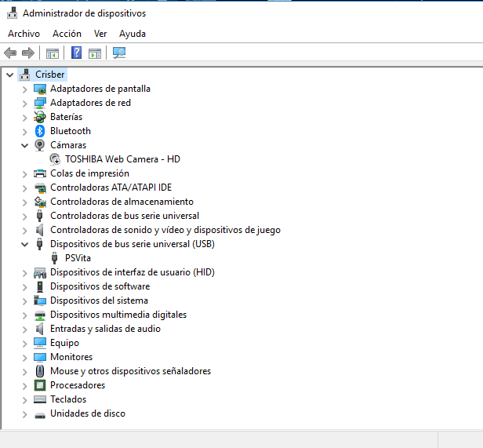Click the Colas de impresión printer icon

pos(40,173)
